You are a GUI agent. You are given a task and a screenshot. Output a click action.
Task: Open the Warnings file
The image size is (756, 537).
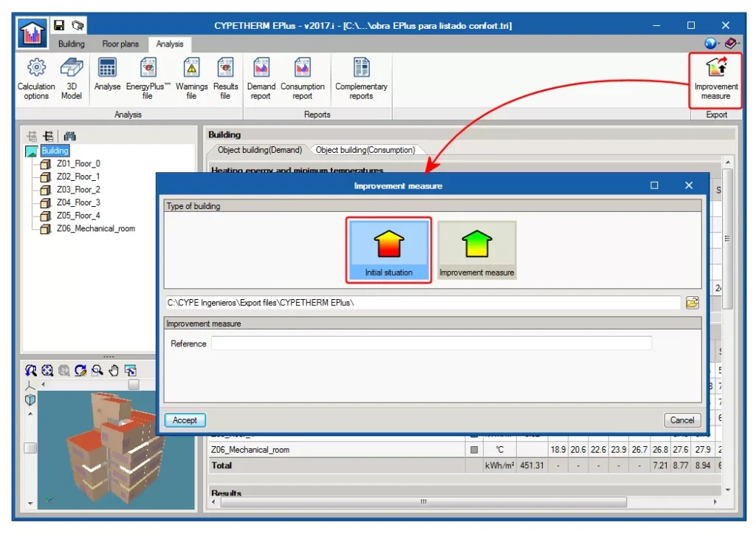[191, 79]
